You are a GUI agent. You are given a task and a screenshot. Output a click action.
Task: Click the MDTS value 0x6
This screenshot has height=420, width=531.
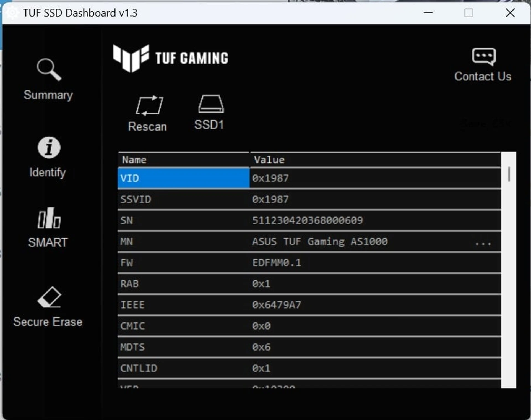pyautogui.click(x=261, y=347)
